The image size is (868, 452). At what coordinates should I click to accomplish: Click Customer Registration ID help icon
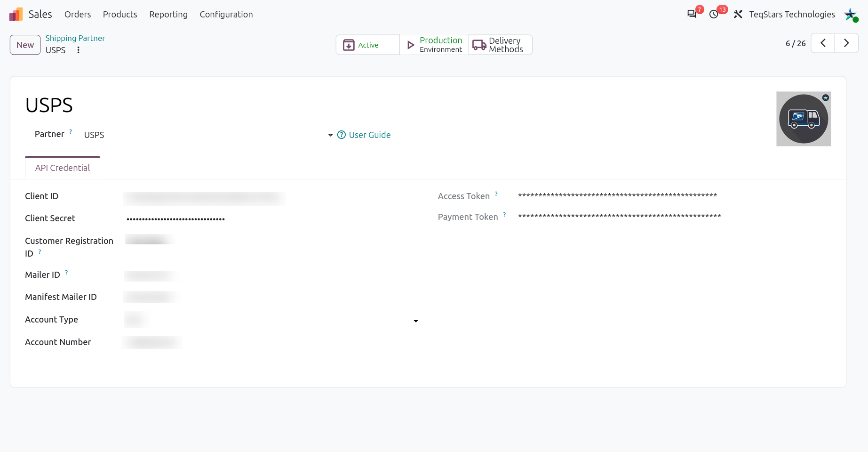[40, 252]
